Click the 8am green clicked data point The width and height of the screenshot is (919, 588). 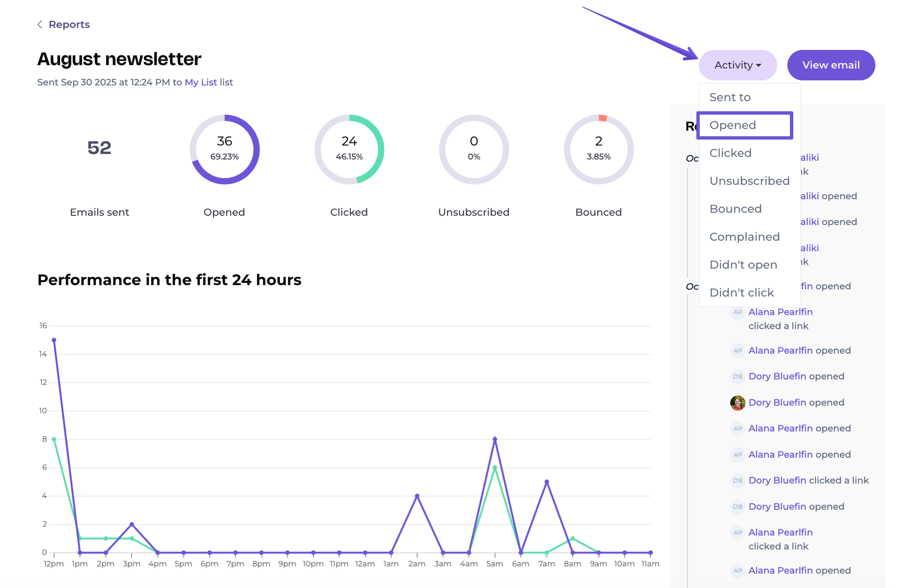pyautogui.click(x=572, y=539)
